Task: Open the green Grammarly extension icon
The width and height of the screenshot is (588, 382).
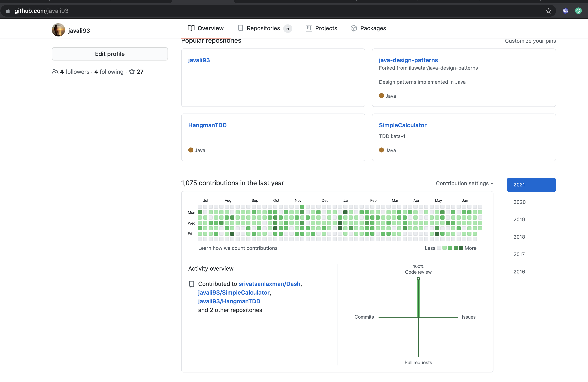Action: point(578,11)
